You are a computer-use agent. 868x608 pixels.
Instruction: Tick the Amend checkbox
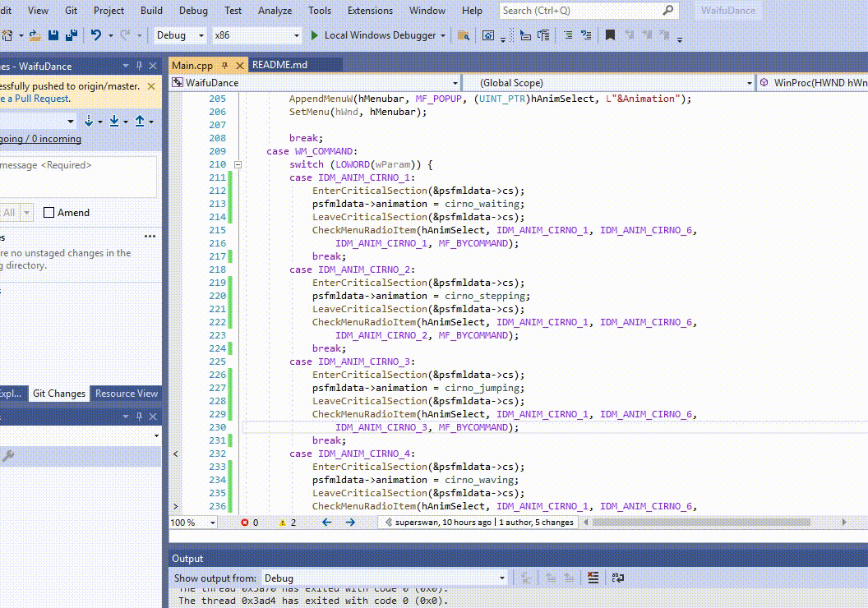[48, 213]
